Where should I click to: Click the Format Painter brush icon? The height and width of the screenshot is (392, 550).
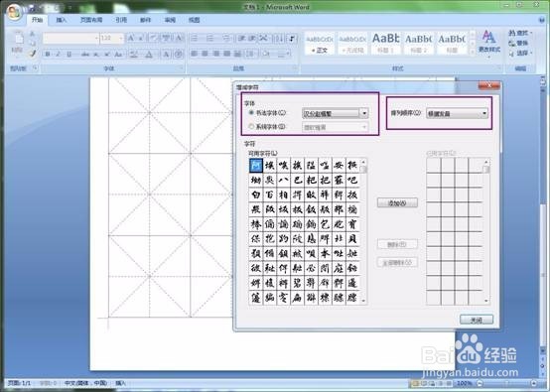[x=33, y=54]
